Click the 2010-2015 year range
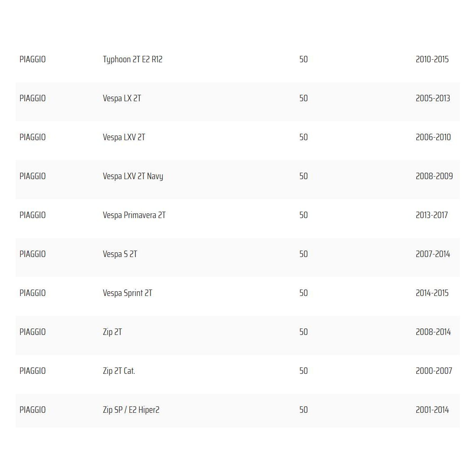Viewport: 476px width, 476px height. (x=432, y=59)
